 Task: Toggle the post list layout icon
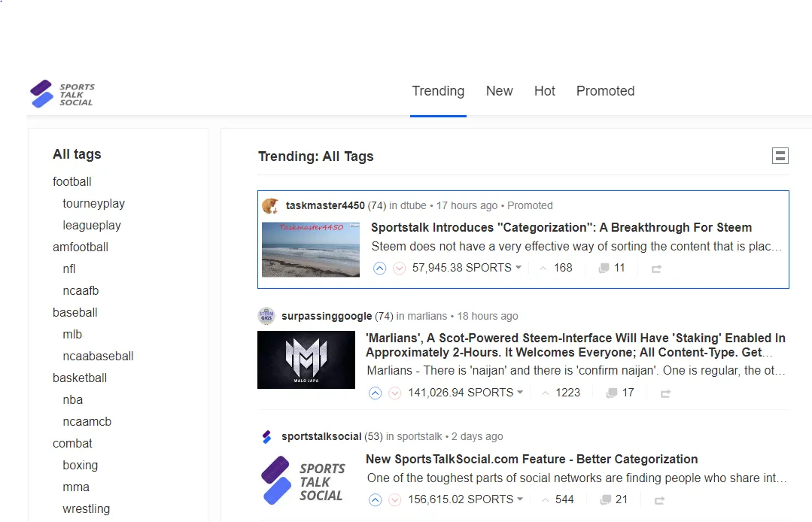click(x=780, y=156)
